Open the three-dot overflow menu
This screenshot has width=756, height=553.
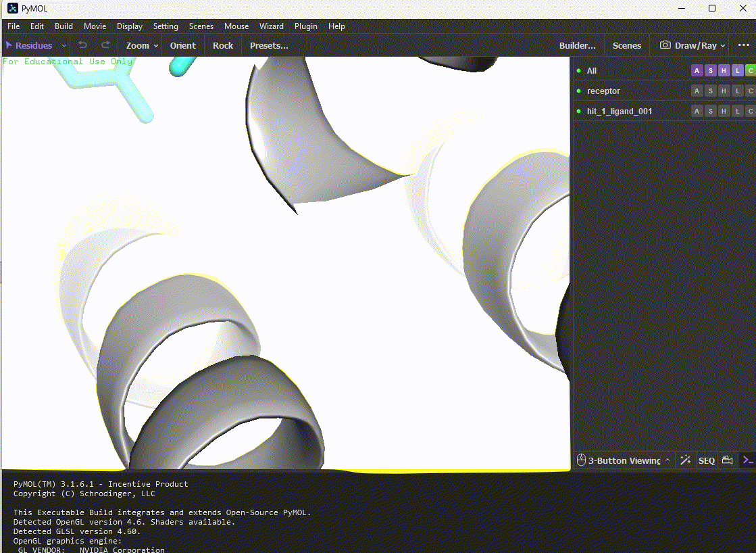click(x=743, y=45)
